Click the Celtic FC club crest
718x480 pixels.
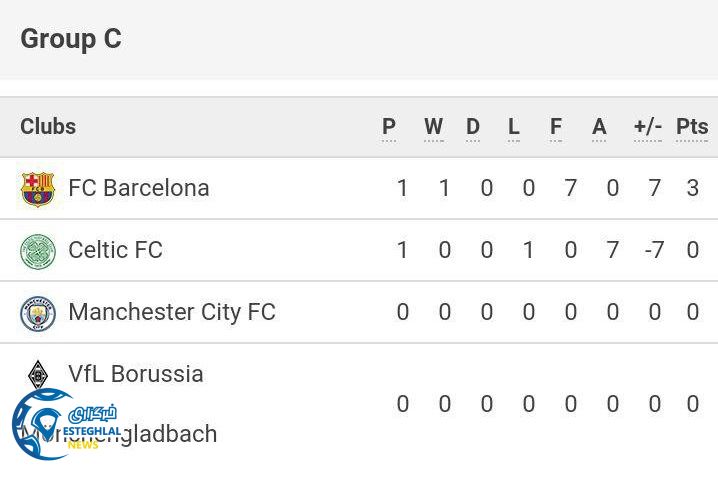coord(38,251)
